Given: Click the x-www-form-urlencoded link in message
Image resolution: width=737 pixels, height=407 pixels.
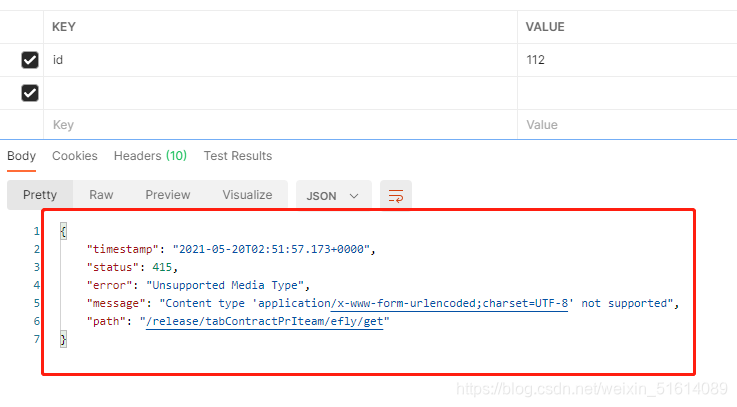Looking at the screenshot, I should [449, 304].
